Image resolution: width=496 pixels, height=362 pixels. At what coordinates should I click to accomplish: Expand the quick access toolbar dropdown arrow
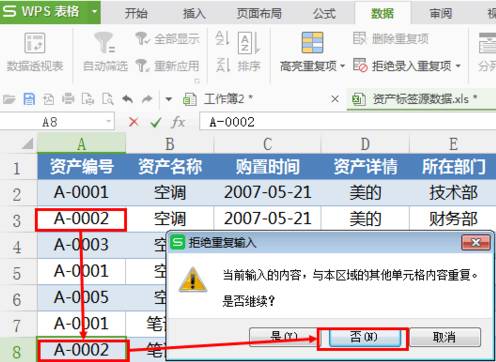169,99
